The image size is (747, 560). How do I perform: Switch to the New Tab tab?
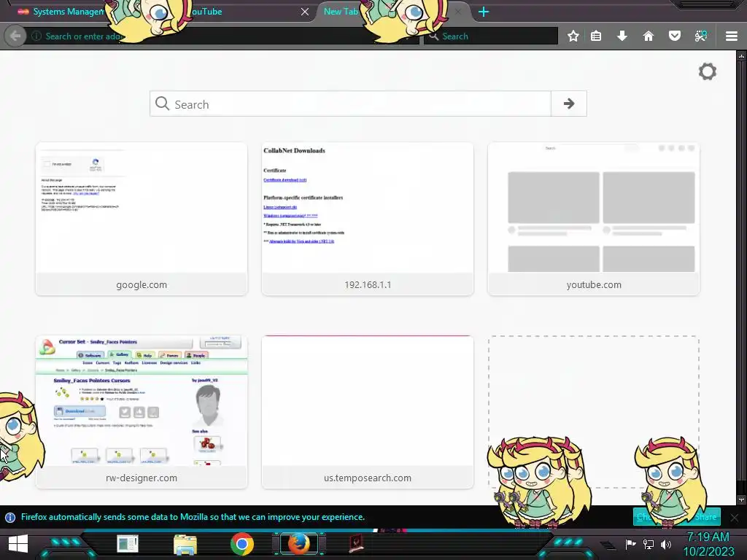(x=340, y=12)
